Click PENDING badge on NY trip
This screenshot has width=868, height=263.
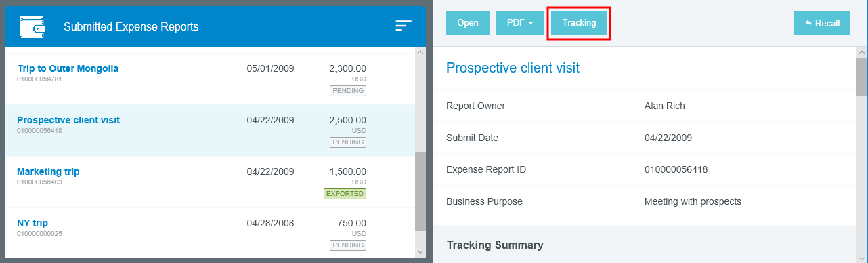click(x=348, y=245)
